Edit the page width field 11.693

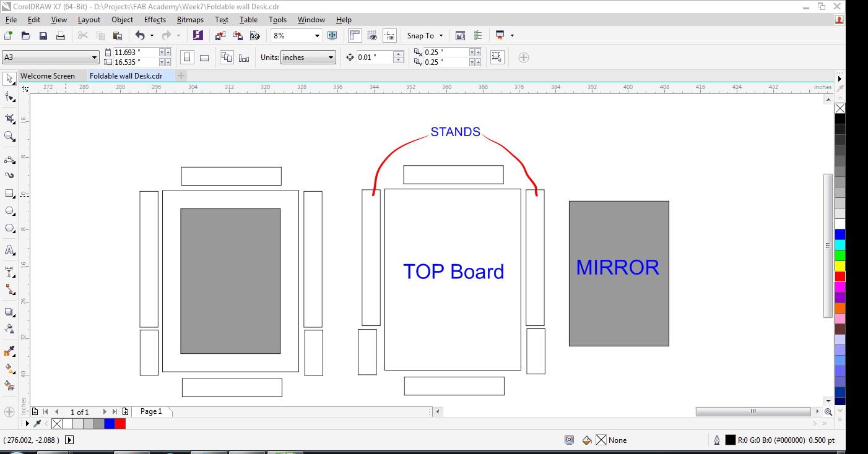136,53
